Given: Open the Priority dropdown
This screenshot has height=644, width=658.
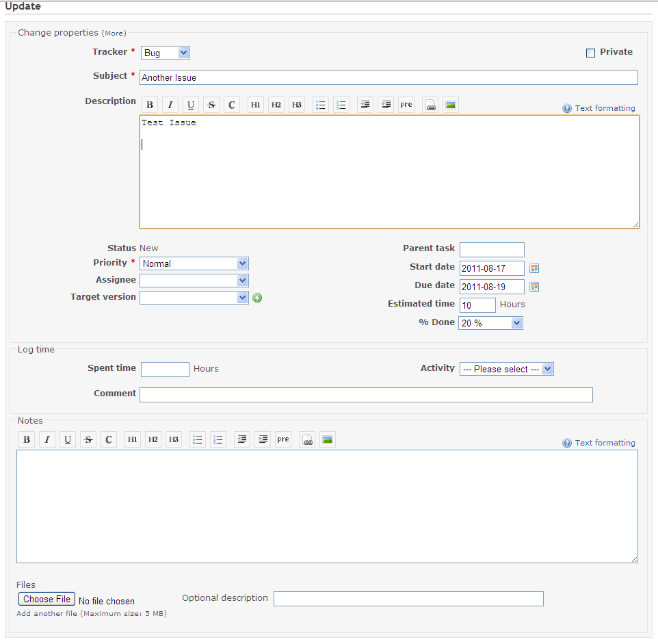Looking at the screenshot, I should (x=194, y=263).
